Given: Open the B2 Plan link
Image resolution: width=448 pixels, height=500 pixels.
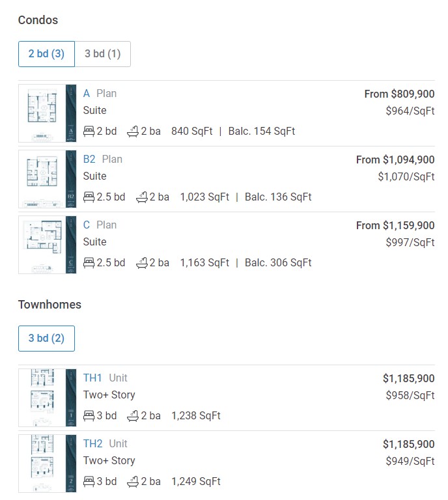Looking at the screenshot, I should pos(103,159).
